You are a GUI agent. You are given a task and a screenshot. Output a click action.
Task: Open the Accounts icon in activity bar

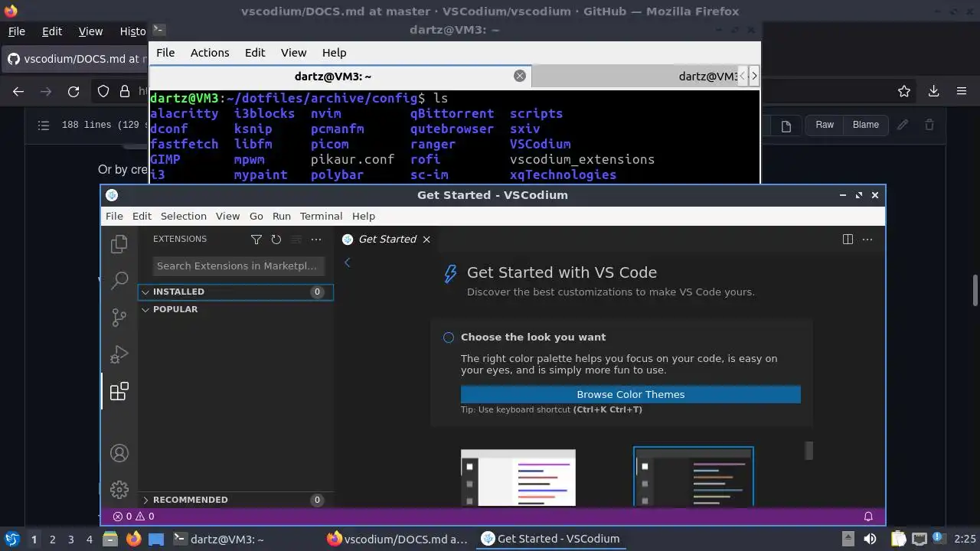119,453
